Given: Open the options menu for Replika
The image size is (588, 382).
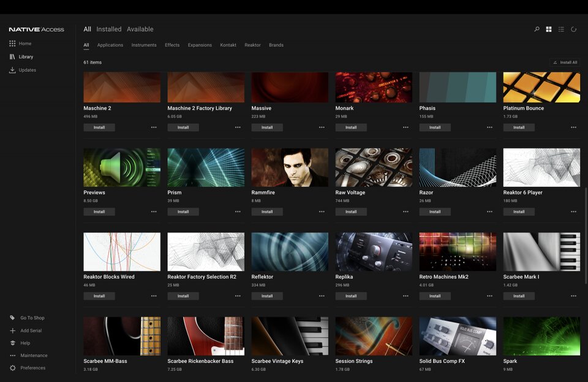Looking at the screenshot, I should click(x=405, y=296).
